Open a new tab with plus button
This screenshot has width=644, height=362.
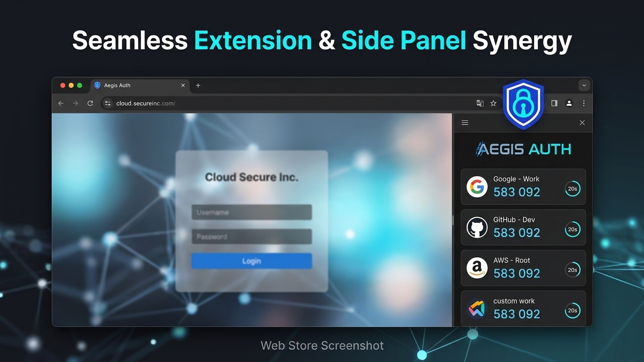click(198, 85)
